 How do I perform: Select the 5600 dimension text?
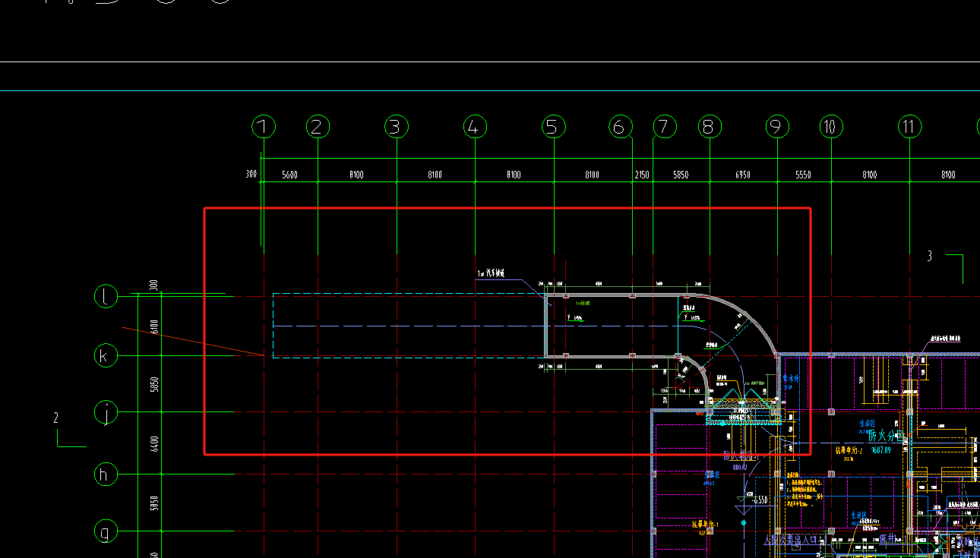(289, 175)
